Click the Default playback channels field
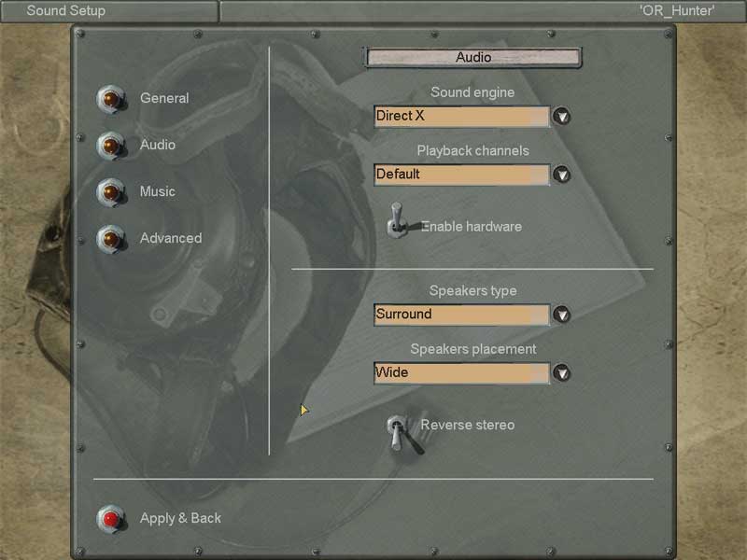This screenshot has width=747, height=560. coord(461,175)
